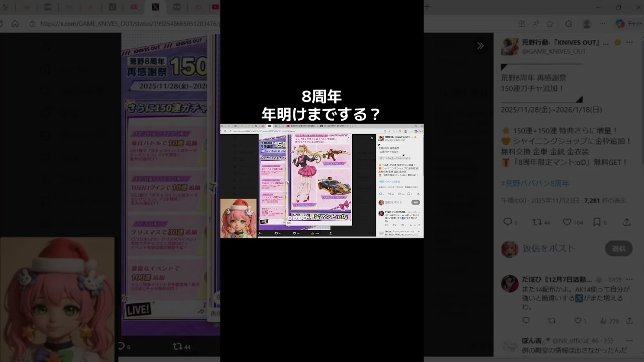The width and height of the screenshot is (644, 362).
Task: Click the browser profile avatar icon
Action: pyautogui.click(x=586, y=24)
